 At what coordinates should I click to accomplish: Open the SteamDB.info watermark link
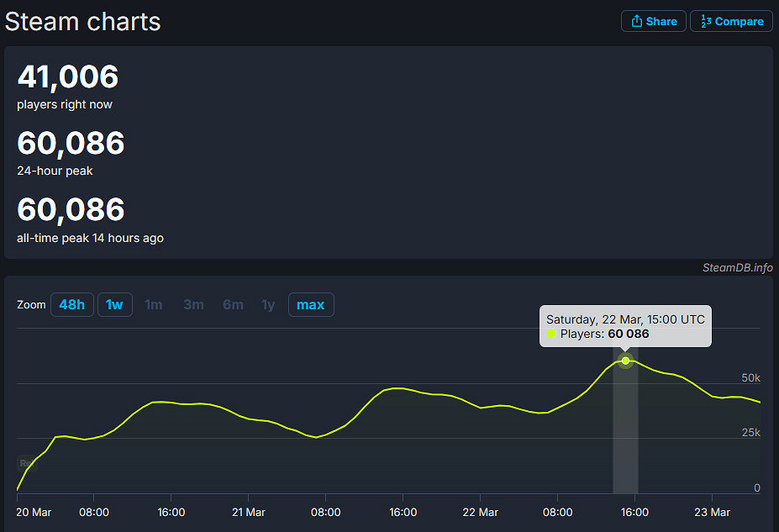pyautogui.click(x=737, y=267)
